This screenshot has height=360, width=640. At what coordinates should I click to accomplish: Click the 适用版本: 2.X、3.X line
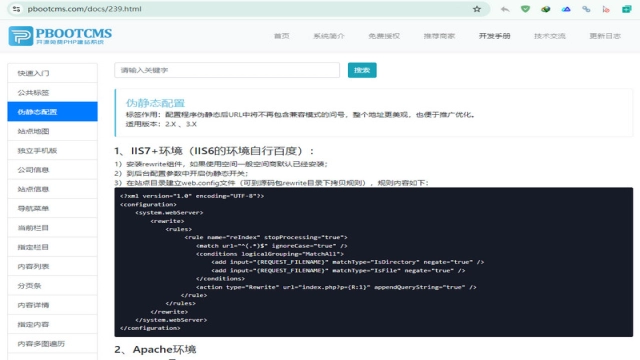point(161,124)
